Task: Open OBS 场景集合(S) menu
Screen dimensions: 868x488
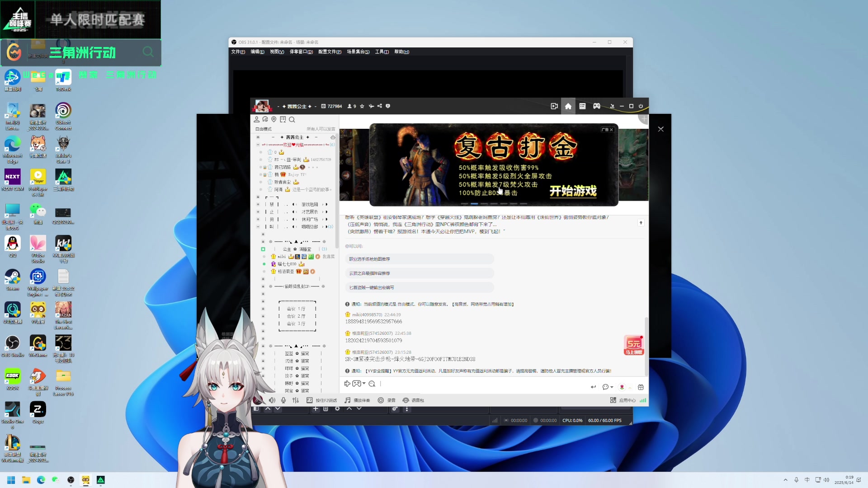Action: 358,52
